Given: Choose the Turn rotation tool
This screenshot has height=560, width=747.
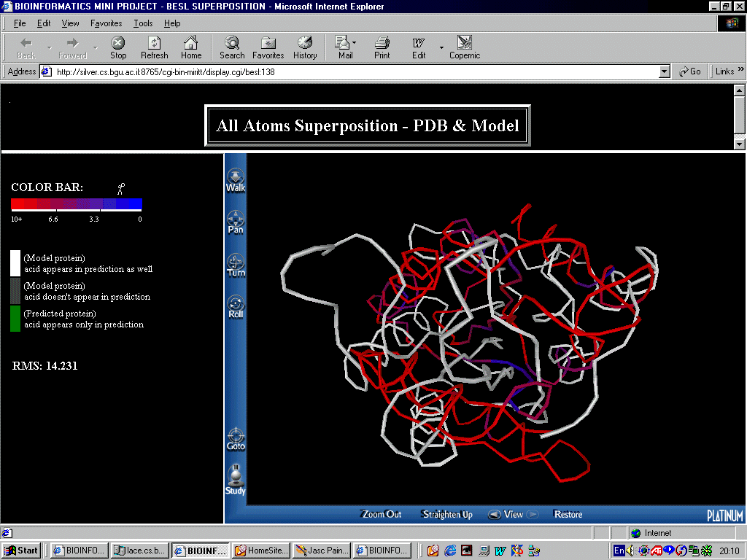Looking at the screenshot, I should (236, 265).
